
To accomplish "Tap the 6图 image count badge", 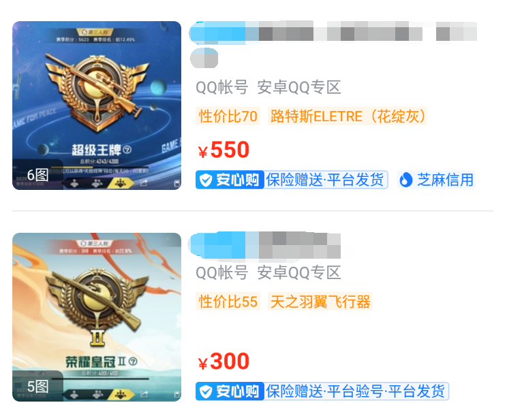I will (37, 175).
